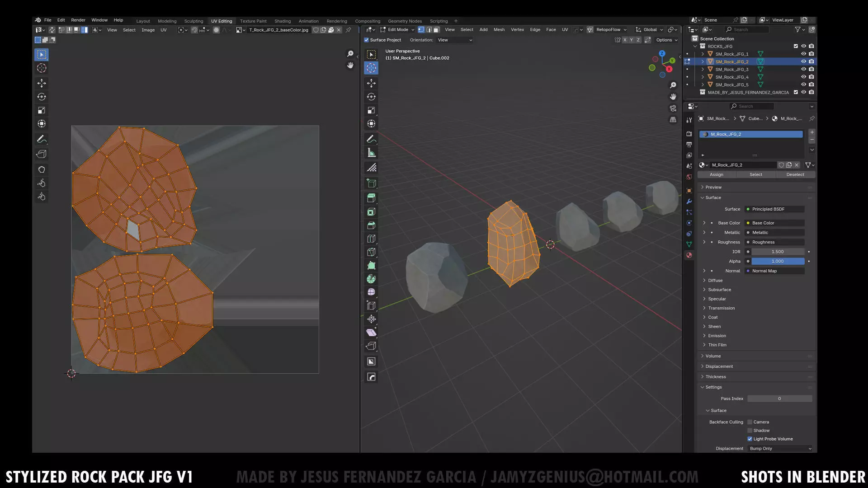Open the viewport Options popover
Screen dimensions: 868x488
pyautogui.click(x=666, y=40)
